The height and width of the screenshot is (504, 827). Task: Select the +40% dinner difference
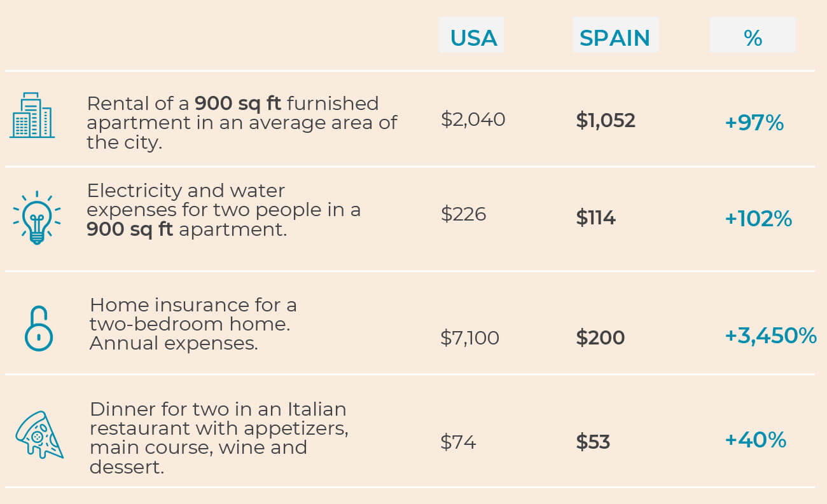[755, 440]
